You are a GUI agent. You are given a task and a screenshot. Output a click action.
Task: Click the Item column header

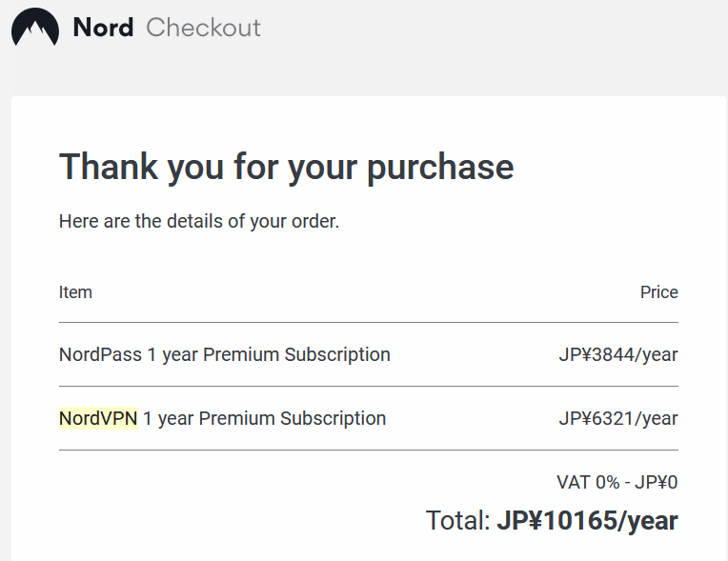[75, 292]
